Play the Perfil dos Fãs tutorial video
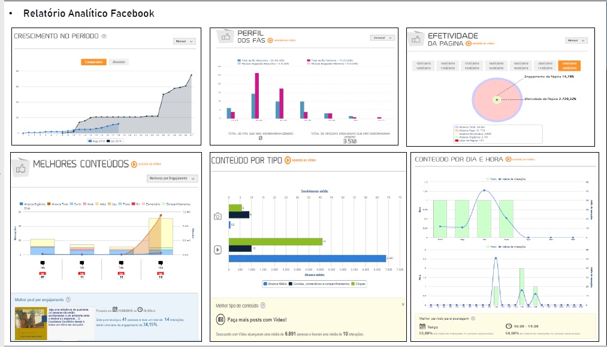Viewport: 607px width, 364px height. [271, 41]
